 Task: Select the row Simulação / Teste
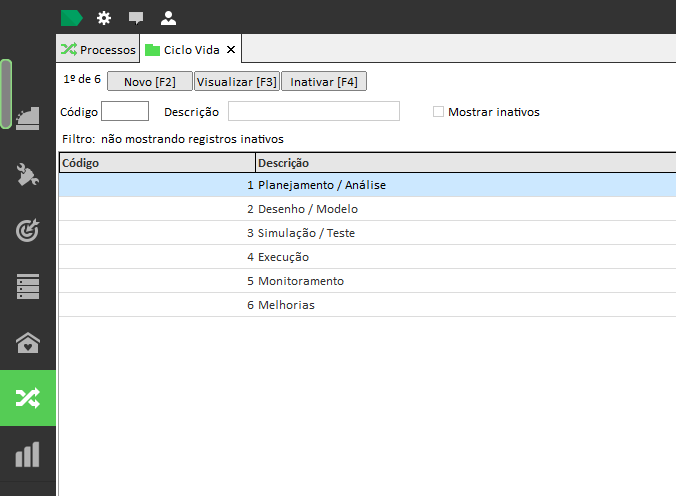tap(367, 233)
